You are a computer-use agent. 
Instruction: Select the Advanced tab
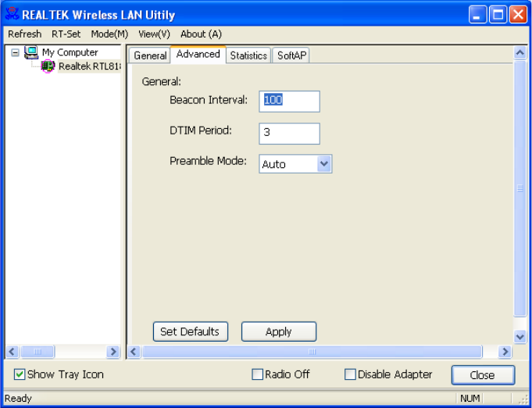[x=198, y=54]
